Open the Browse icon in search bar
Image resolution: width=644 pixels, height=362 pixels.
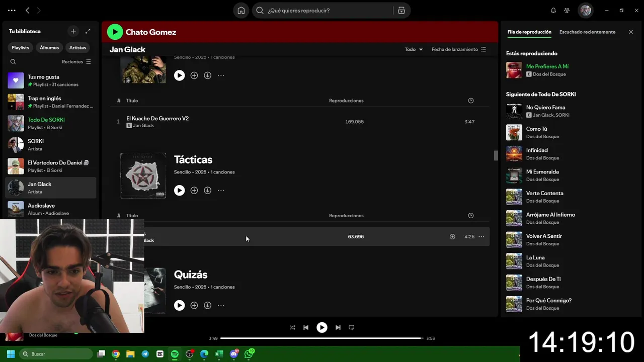tap(401, 11)
